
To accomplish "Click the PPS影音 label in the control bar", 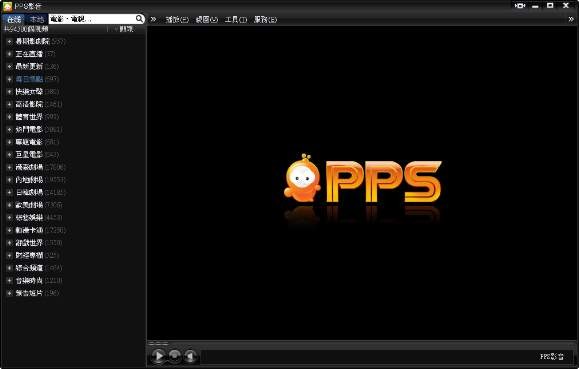I will pyautogui.click(x=552, y=356).
